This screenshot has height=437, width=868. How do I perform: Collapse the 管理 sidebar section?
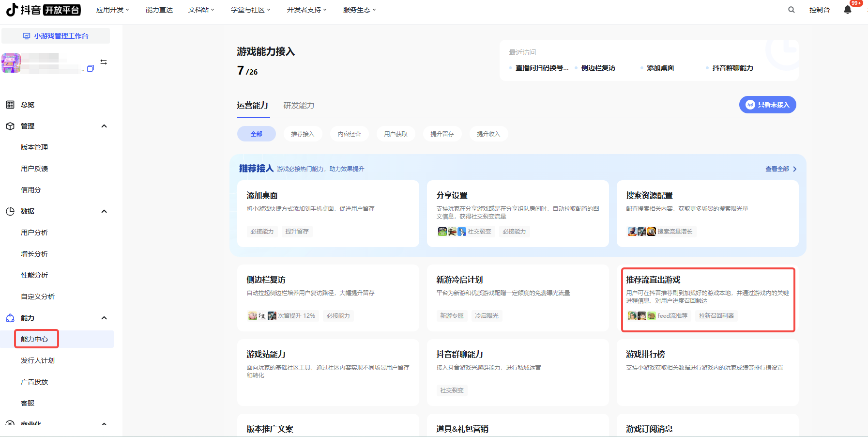click(x=104, y=126)
